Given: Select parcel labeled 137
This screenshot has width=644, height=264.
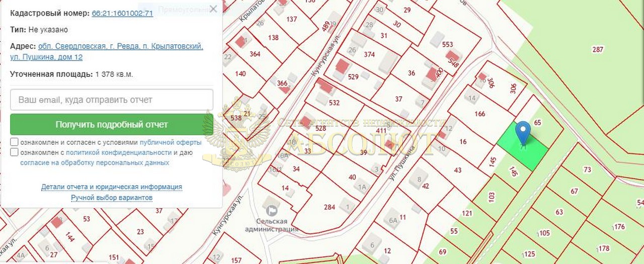Looking at the screenshot, I should tap(291, 19).
